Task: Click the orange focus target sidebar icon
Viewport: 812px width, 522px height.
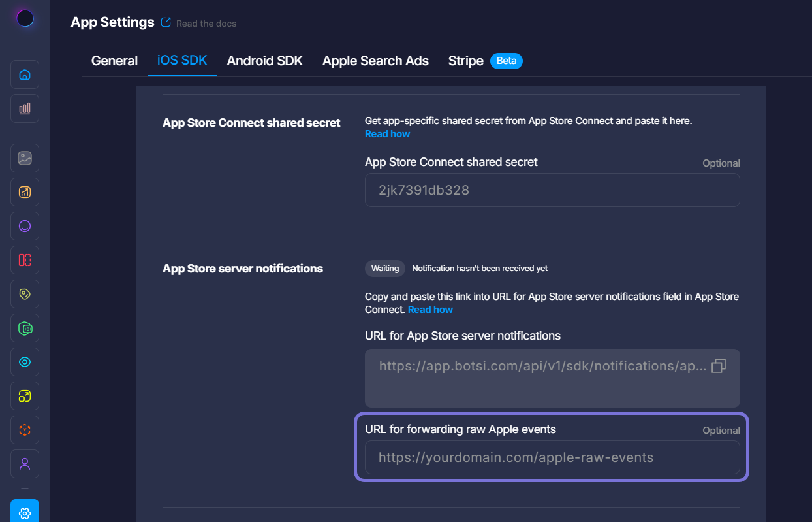Action: pos(25,430)
